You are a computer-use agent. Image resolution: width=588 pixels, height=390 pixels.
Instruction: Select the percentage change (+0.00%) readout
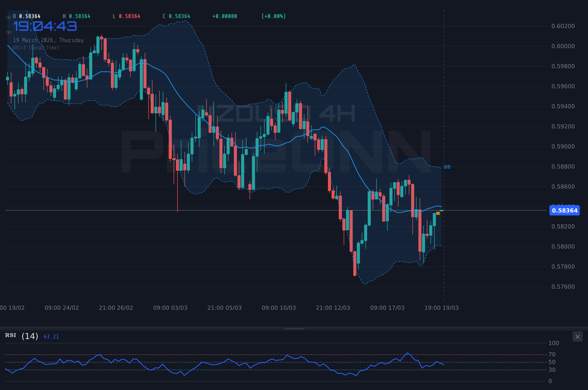tap(273, 16)
